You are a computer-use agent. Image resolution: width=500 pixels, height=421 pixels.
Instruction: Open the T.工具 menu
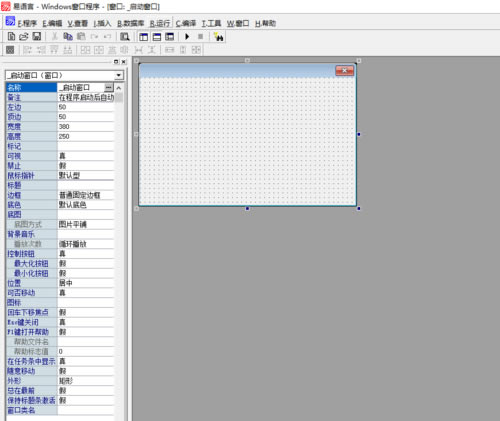211,23
